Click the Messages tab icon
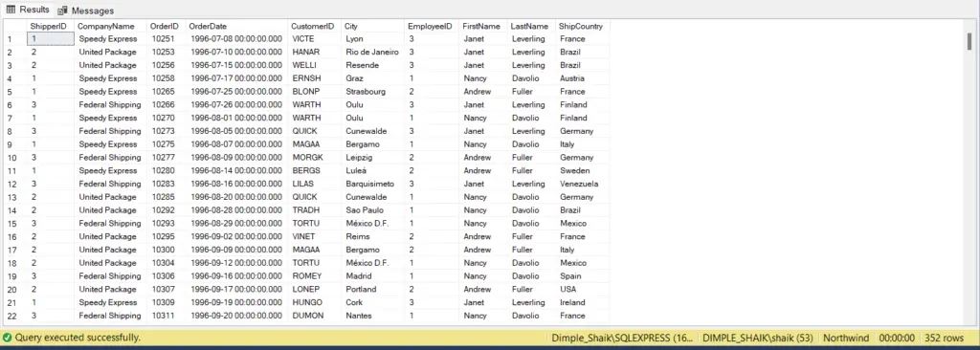The width and height of the screenshot is (980, 350). tap(62, 11)
